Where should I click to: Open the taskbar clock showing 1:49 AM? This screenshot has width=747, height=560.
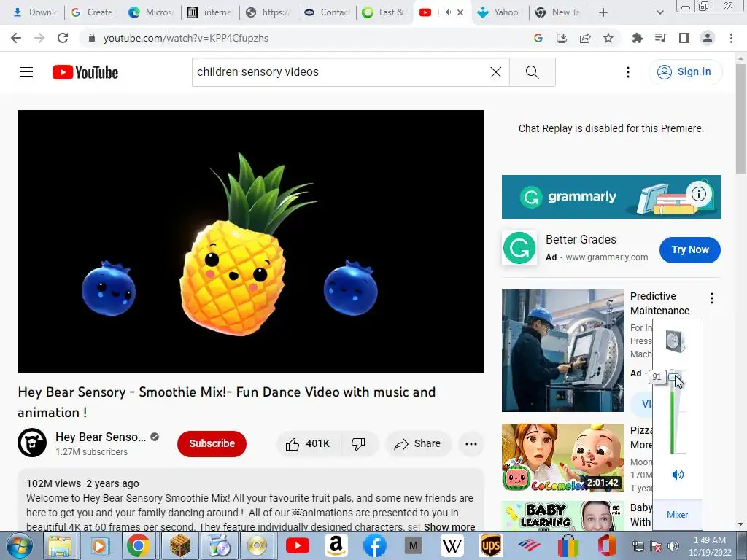[x=710, y=546]
